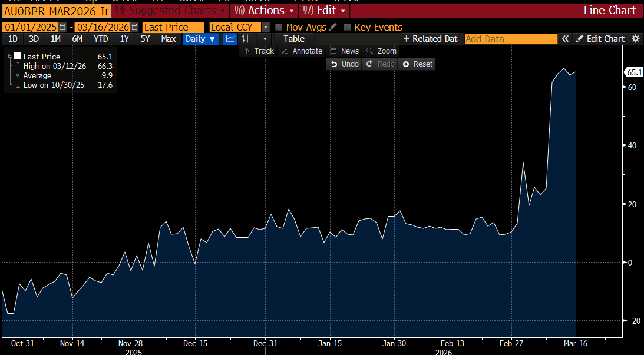
Task: Enable the Mov Avgs checkbox
Action: pyautogui.click(x=279, y=27)
